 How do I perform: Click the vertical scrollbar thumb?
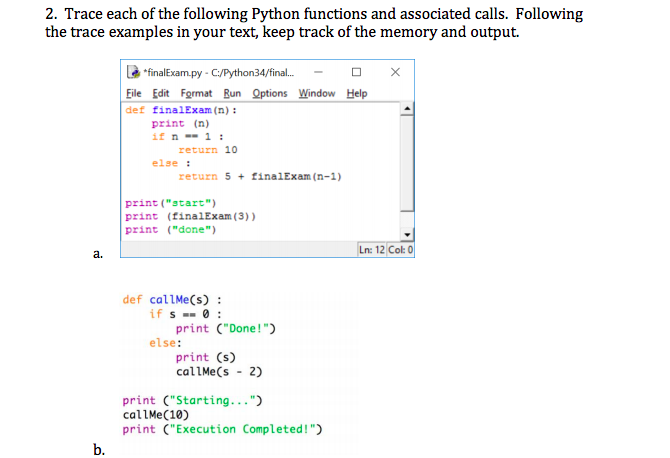click(x=407, y=163)
